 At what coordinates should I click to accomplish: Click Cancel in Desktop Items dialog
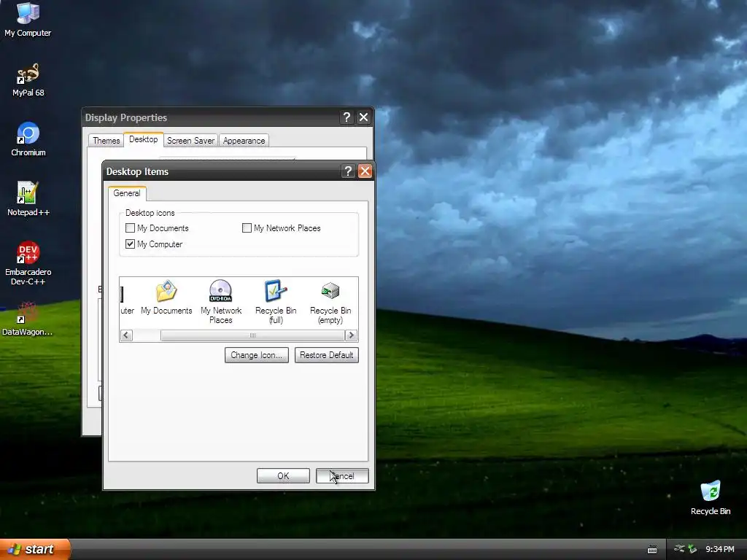tap(342, 475)
